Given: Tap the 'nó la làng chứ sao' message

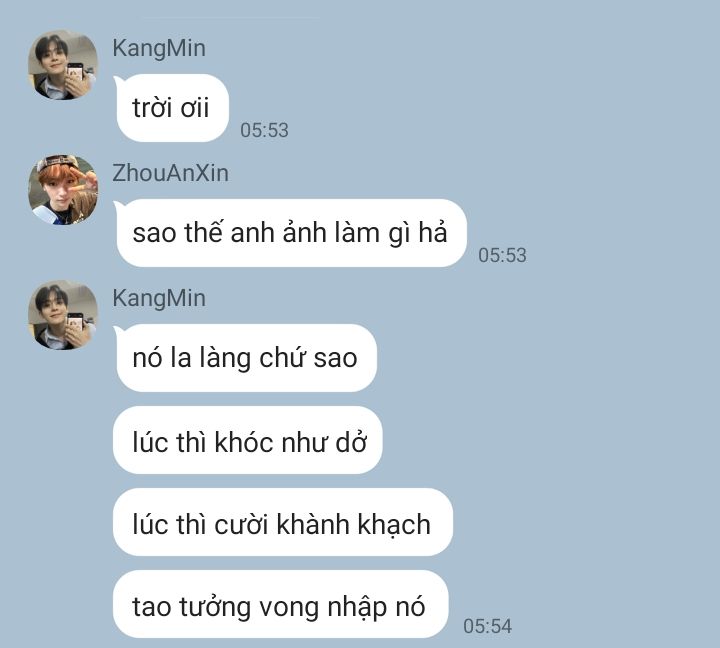Looking at the screenshot, I should (246, 358).
